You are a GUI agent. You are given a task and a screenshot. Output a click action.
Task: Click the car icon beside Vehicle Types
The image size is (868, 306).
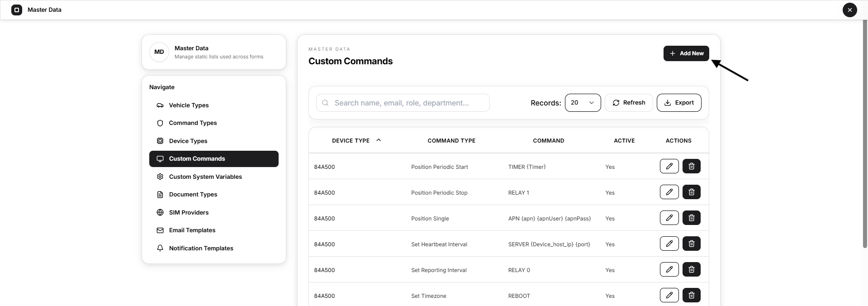160,105
